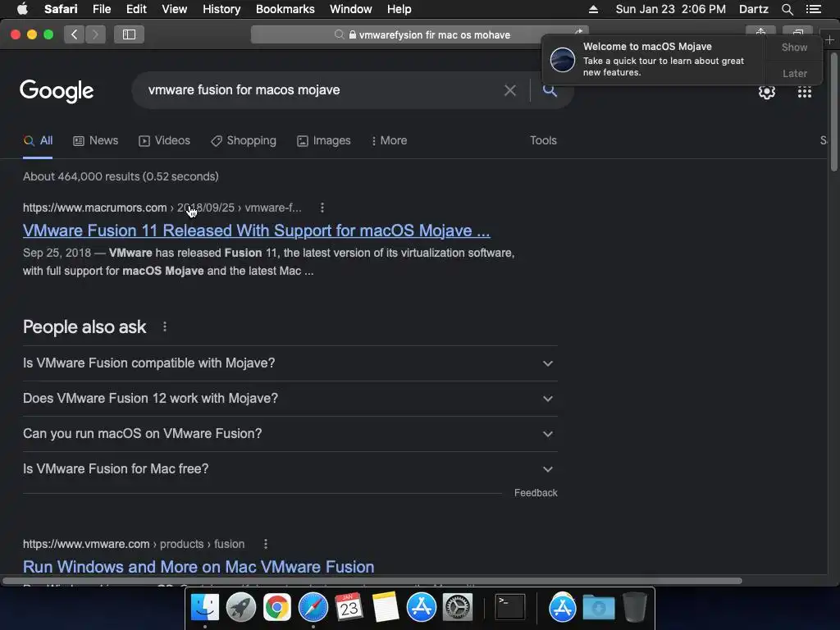Viewport: 840px width, 630px height.
Task: Open Launchpad rocket in the Dock
Action: 241,608
